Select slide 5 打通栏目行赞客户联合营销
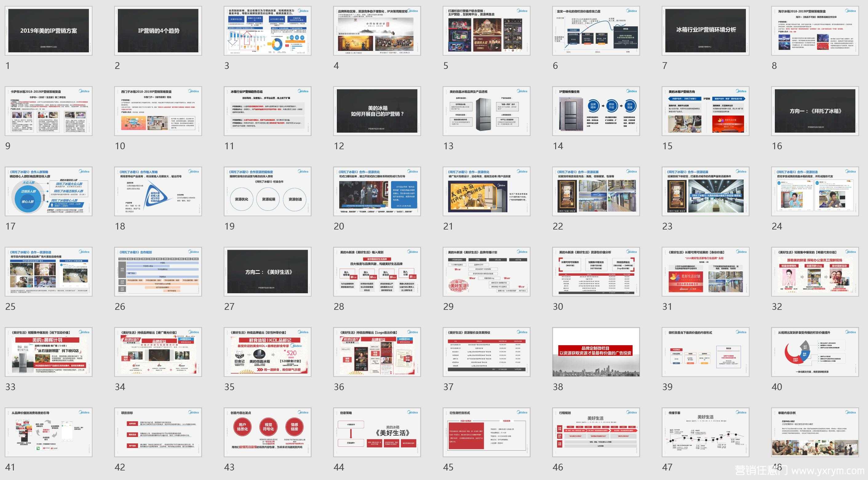868x480 pixels. (487, 31)
